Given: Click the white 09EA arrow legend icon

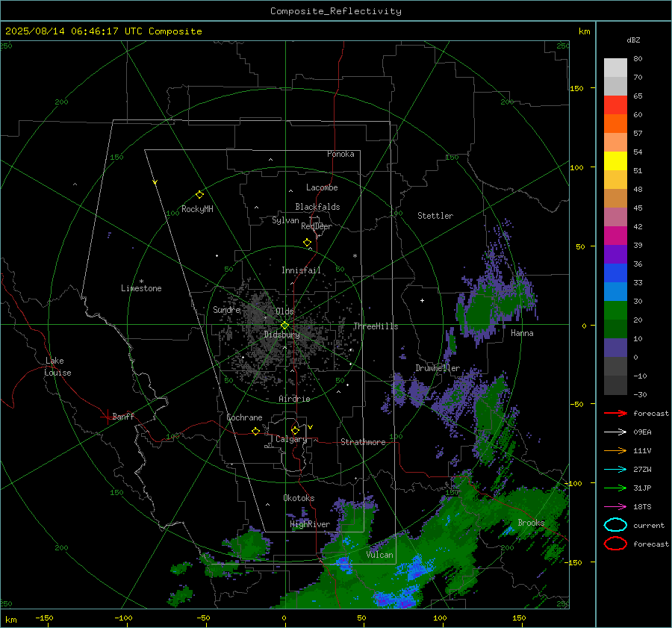Looking at the screenshot, I should point(615,432).
